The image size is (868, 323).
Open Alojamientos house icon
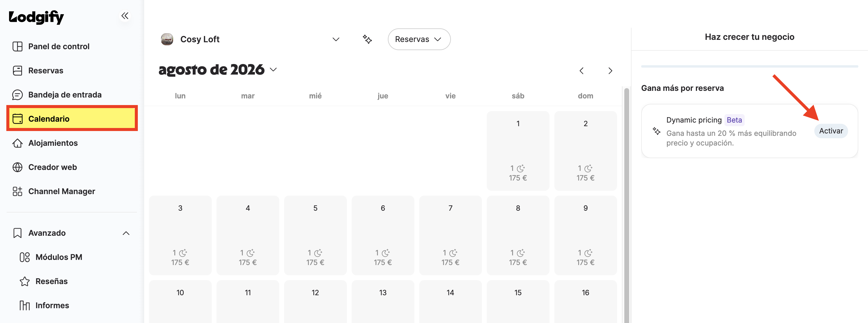17,143
